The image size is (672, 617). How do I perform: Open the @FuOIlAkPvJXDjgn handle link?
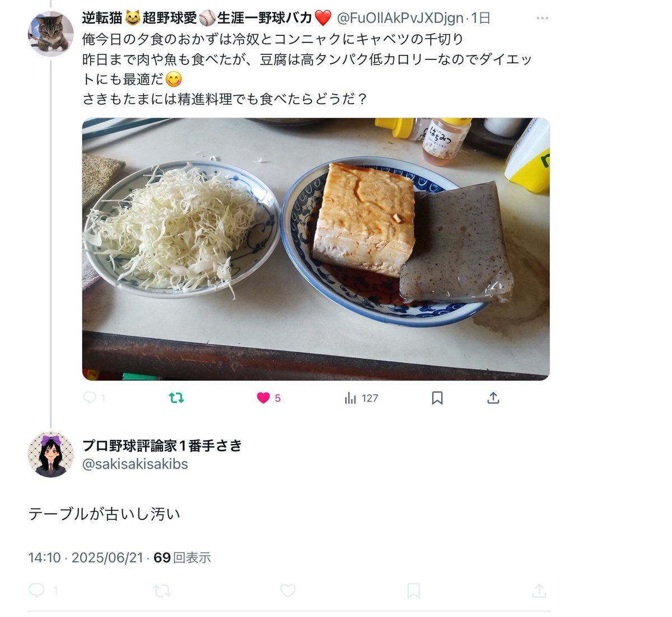point(400,18)
